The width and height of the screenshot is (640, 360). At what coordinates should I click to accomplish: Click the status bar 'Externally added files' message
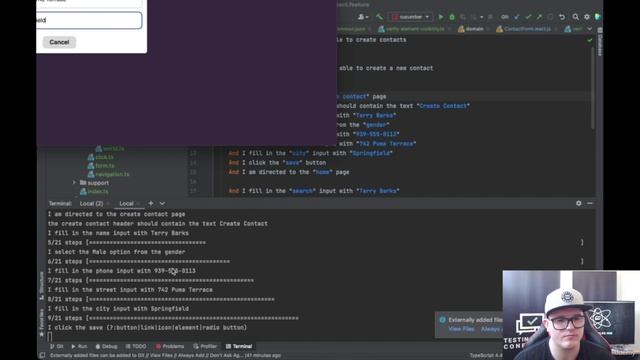pyautogui.click(x=165, y=356)
